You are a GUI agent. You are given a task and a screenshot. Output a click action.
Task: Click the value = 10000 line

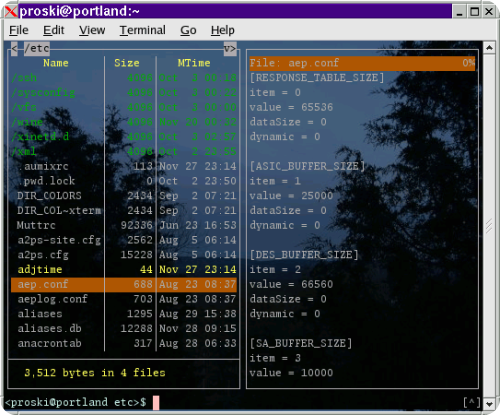(291, 373)
